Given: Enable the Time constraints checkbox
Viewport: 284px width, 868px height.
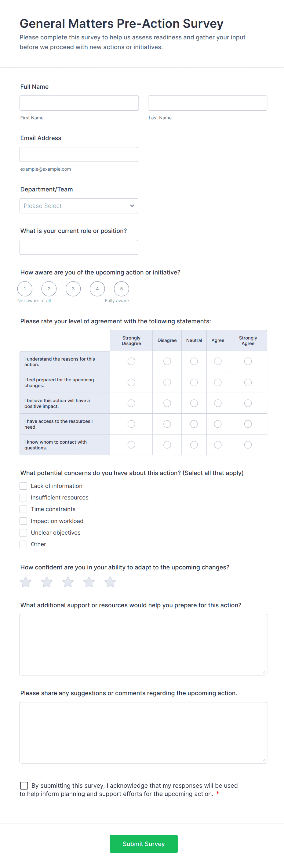Looking at the screenshot, I should pos(23,509).
